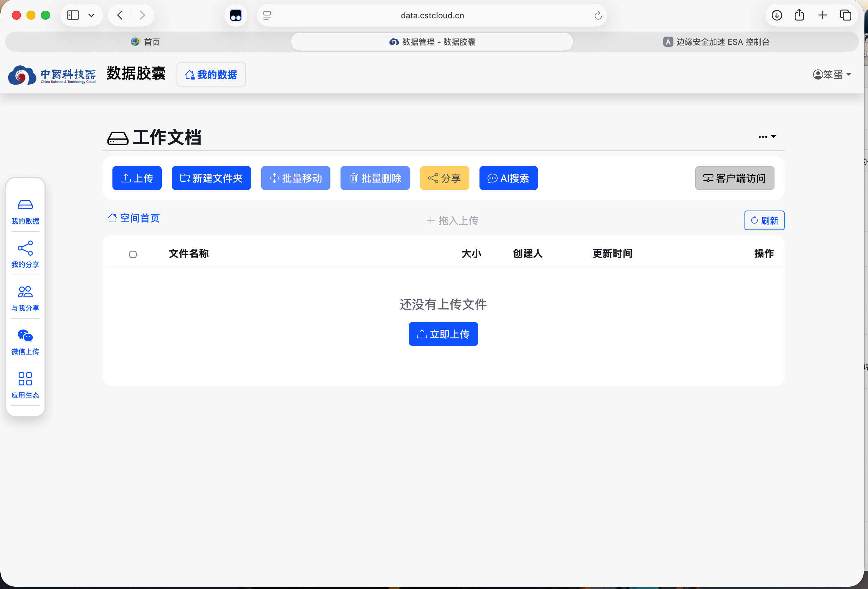Click the 客户端访问 button
Screen dimensions: 868x589
coord(734,178)
